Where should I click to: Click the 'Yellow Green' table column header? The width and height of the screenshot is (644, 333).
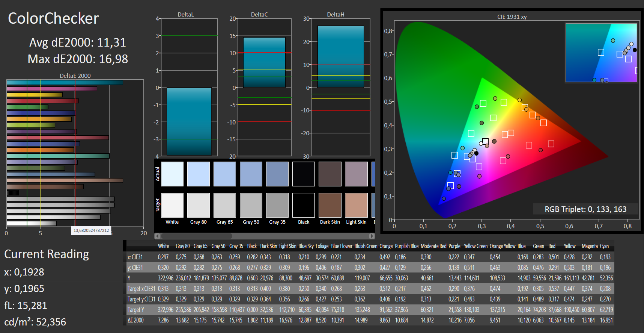(476, 246)
